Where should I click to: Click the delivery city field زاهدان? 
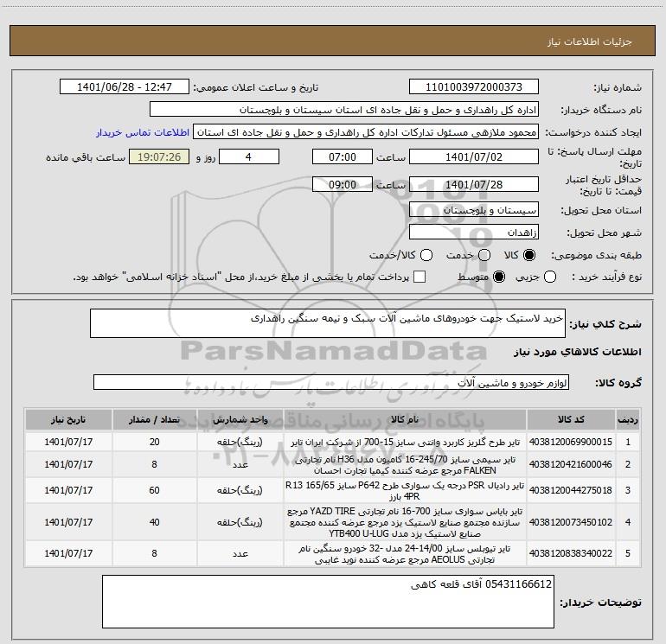tap(474, 233)
